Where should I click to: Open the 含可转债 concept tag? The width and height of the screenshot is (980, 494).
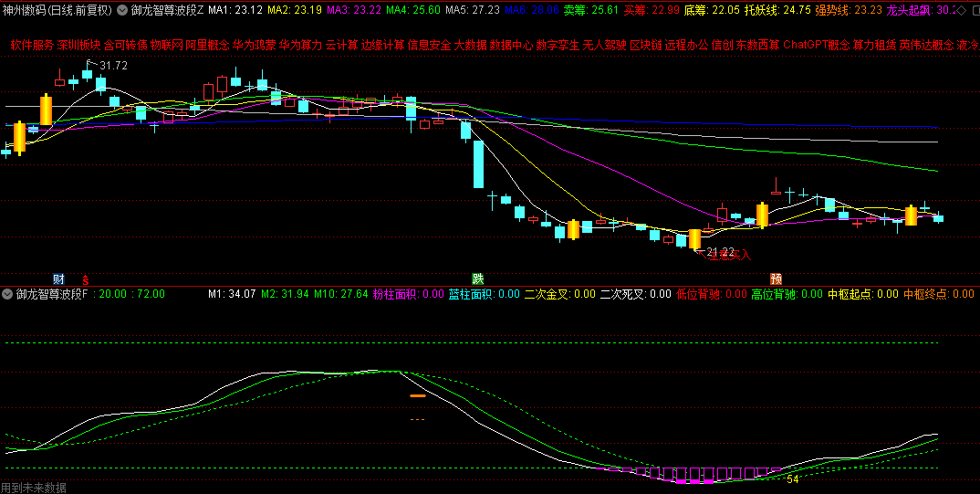pos(126,45)
